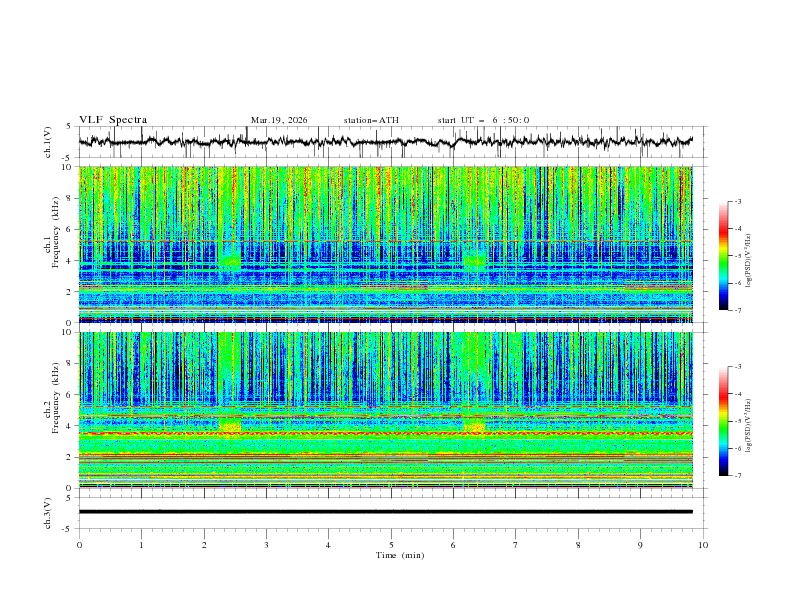792x612 pixels.
Task: Click the ch.3(V) flat black trace
Action: tap(385, 512)
